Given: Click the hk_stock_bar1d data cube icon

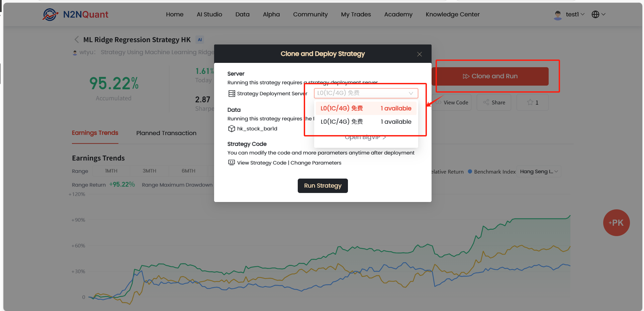Looking at the screenshot, I should point(232,129).
